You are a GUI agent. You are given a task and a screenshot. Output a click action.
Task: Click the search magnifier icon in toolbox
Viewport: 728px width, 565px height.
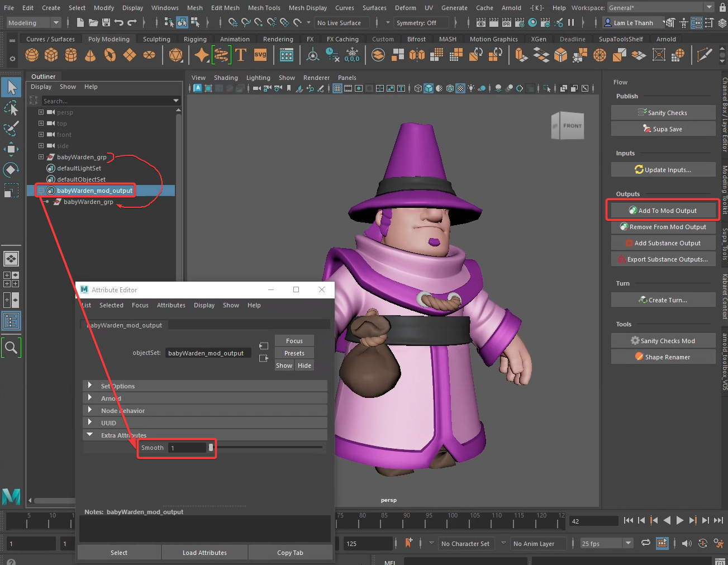(x=11, y=348)
